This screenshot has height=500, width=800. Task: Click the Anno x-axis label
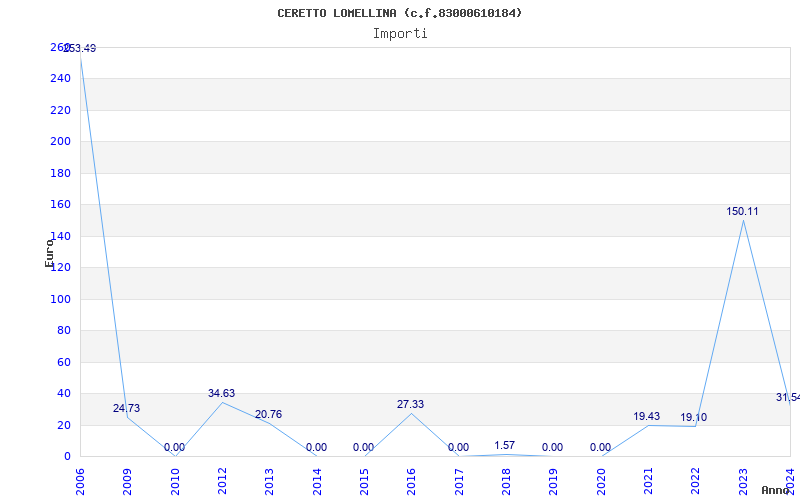tap(775, 490)
